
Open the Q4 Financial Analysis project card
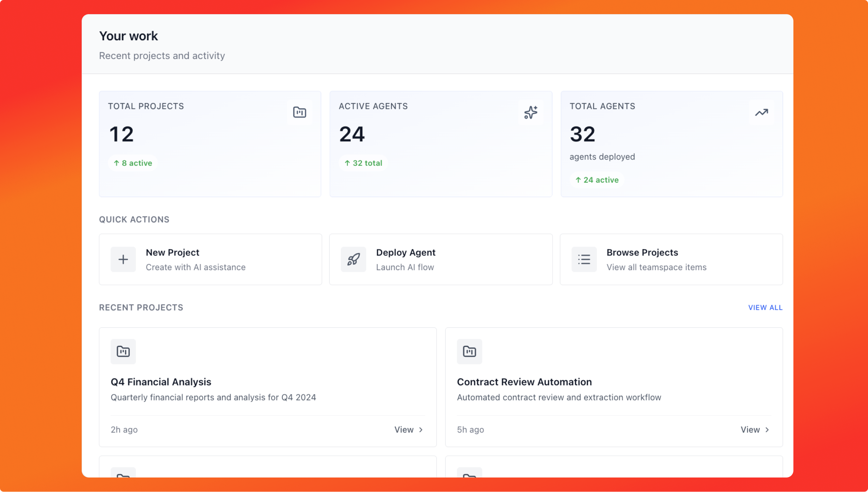(268, 387)
